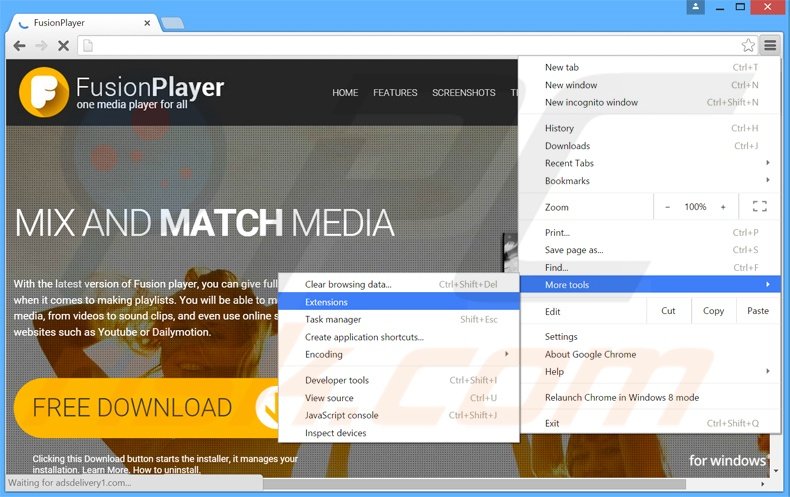Open History from the Chrome menu

649,128
